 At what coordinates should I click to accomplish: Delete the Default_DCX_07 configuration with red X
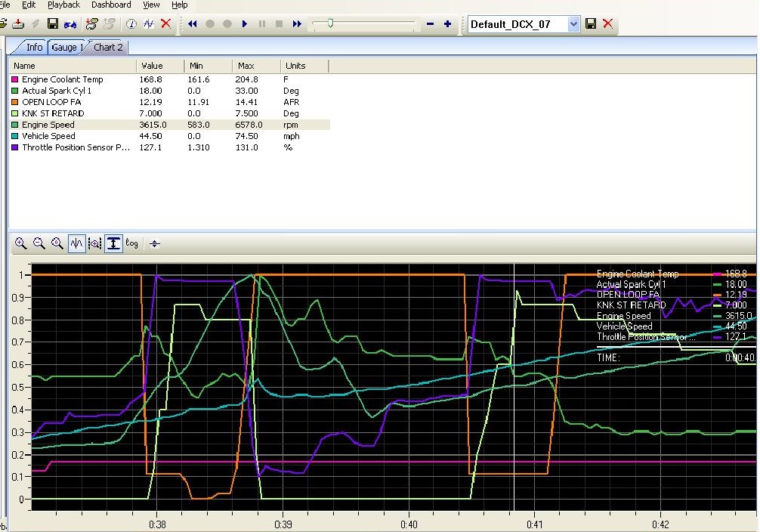pos(608,23)
